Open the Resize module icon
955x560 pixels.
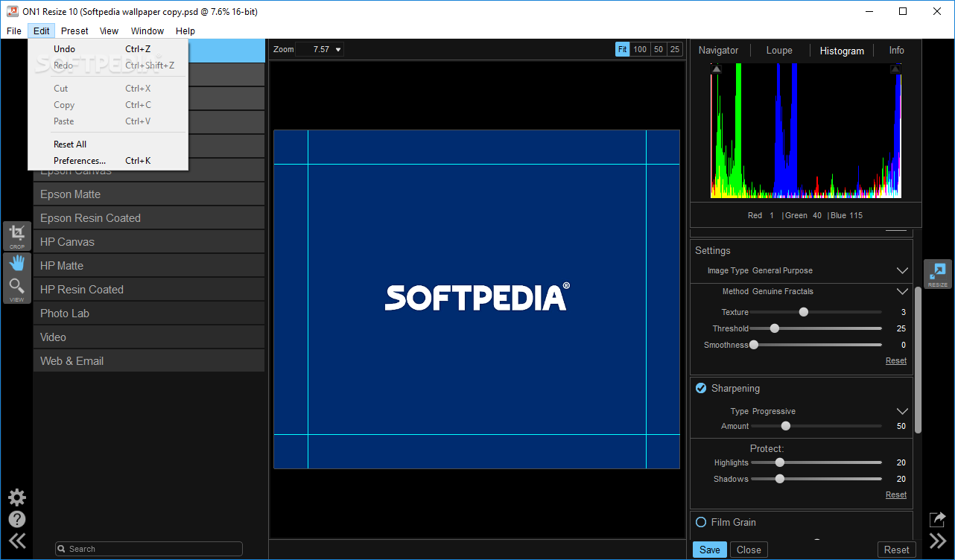tap(938, 275)
